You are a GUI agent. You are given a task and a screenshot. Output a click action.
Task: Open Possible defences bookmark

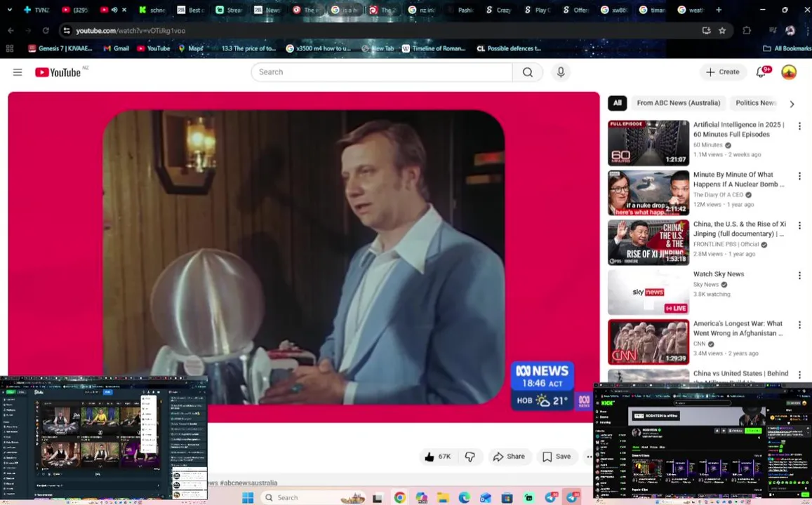pyautogui.click(x=509, y=48)
